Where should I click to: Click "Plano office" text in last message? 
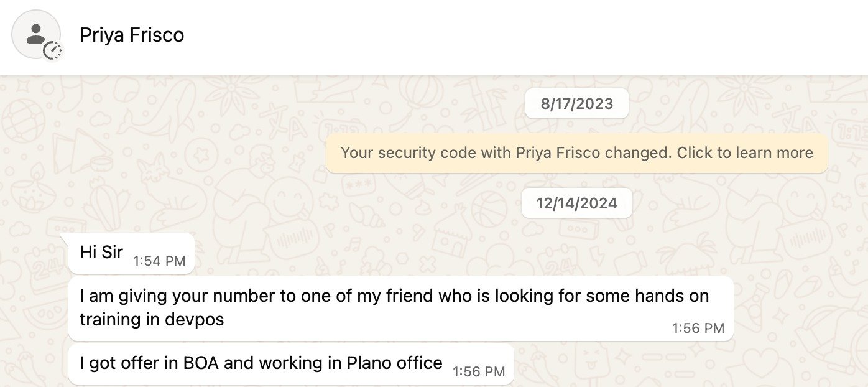tap(395, 363)
